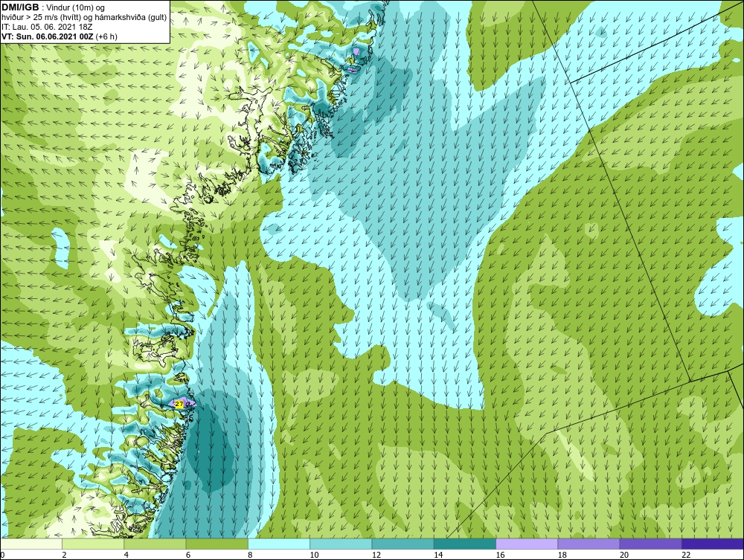This screenshot has width=744, height=560.
Task: Click the 2-4 m/s light green legend swatch
Action: (93, 544)
